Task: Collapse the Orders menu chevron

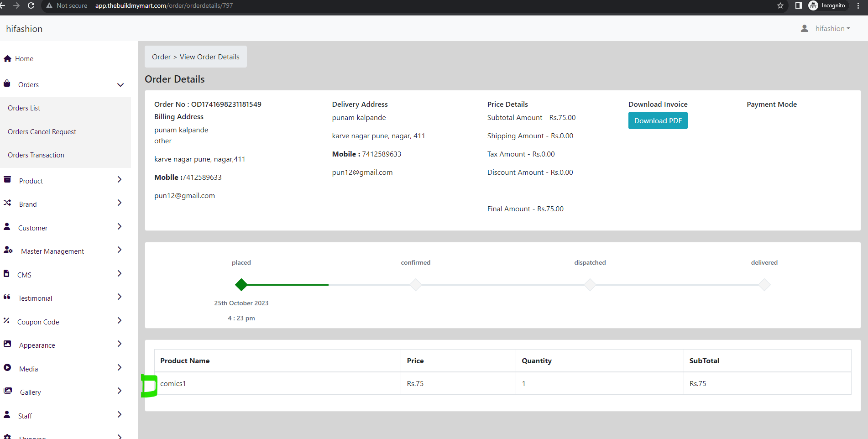Action: (x=120, y=85)
